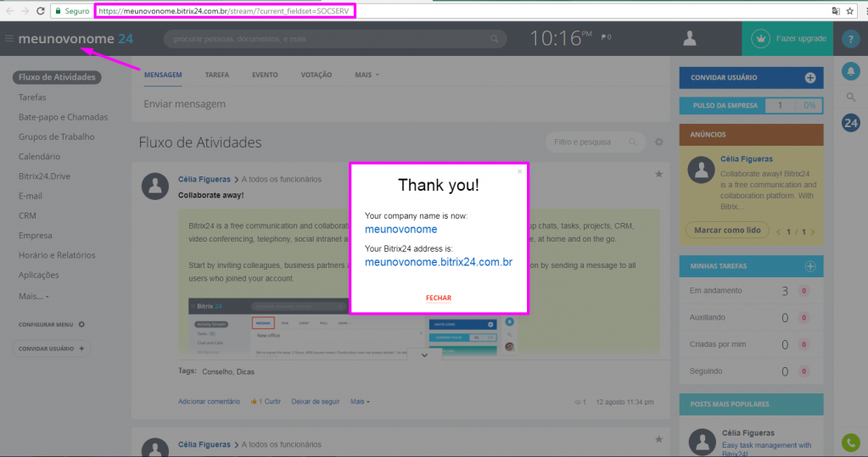Screen dimensions: 868x457
Task: Open the help question mark icon
Action: click(x=851, y=39)
